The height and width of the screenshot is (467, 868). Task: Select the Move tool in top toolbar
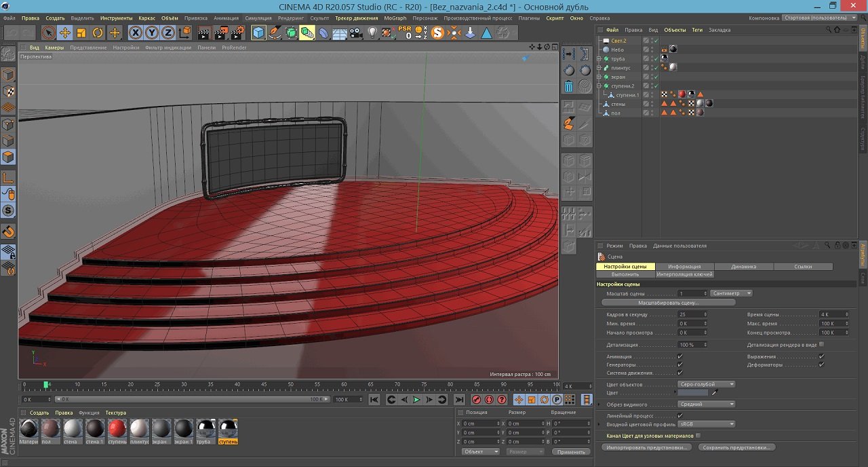pyautogui.click(x=65, y=33)
